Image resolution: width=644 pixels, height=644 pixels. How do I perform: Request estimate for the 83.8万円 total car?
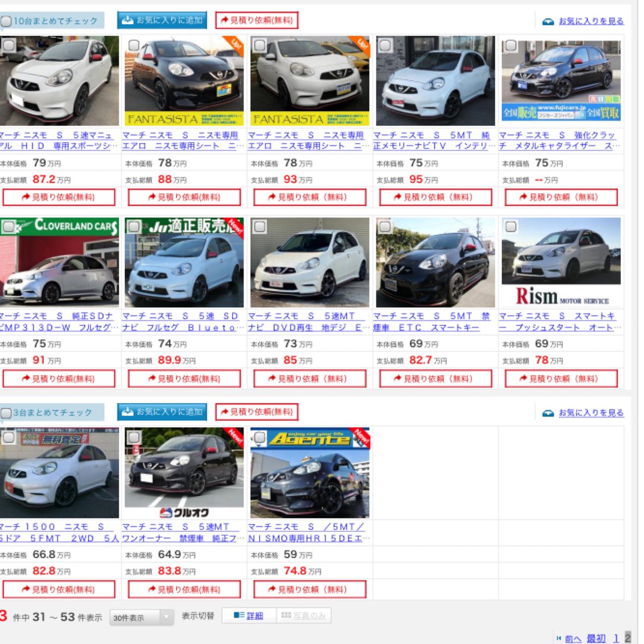pyautogui.click(x=184, y=589)
